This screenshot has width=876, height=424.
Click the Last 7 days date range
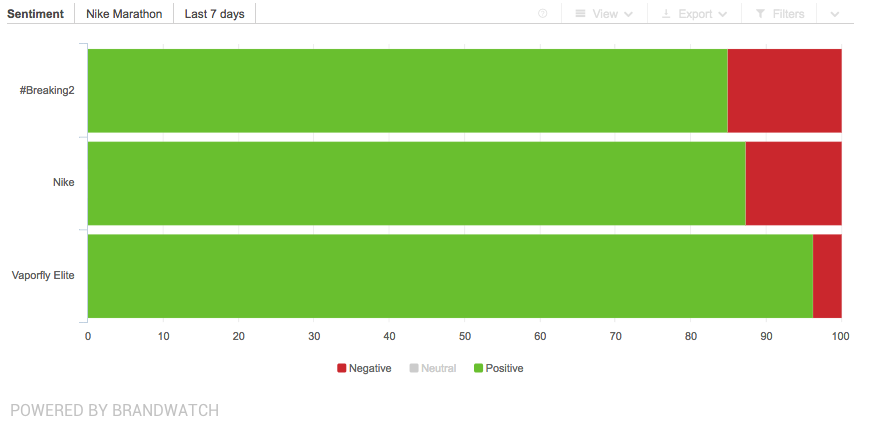(214, 14)
